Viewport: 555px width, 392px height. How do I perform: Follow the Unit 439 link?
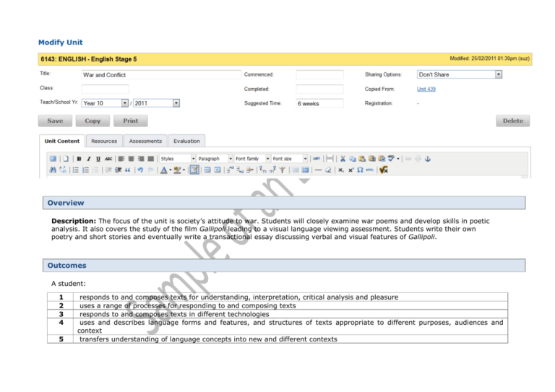pos(426,89)
